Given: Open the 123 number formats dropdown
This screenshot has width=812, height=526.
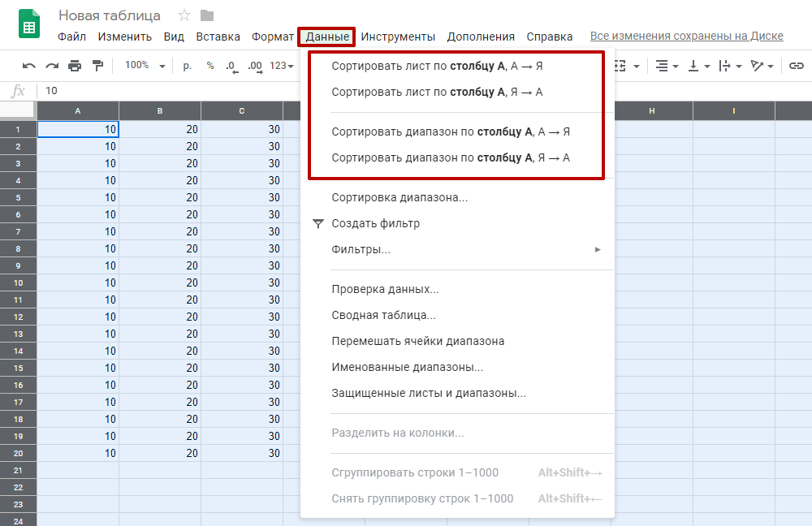Looking at the screenshot, I should point(282,66).
